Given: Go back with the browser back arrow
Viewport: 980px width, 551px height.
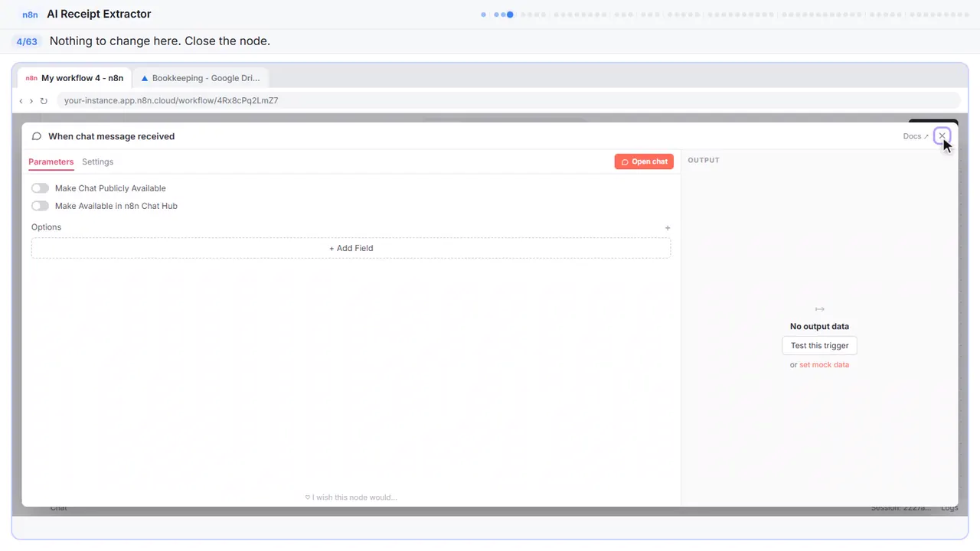Looking at the screenshot, I should (x=21, y=101).
